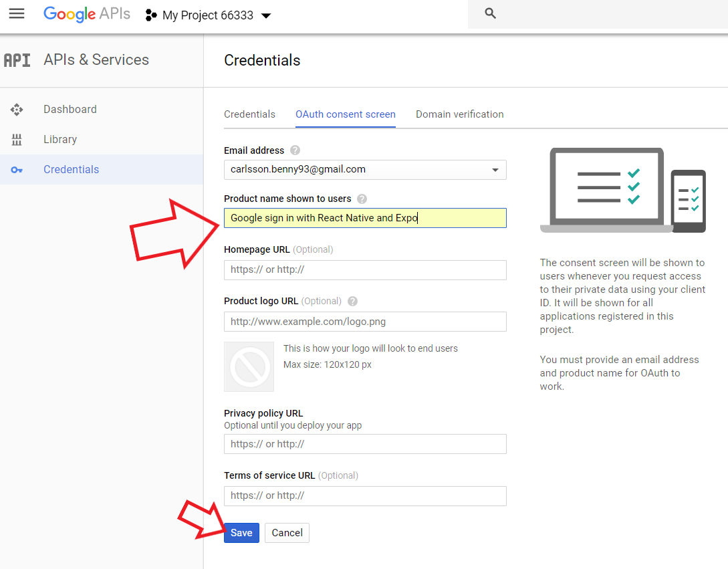
Task: Focus the Terms of service URL field
Action: click(x=365, y=495)
